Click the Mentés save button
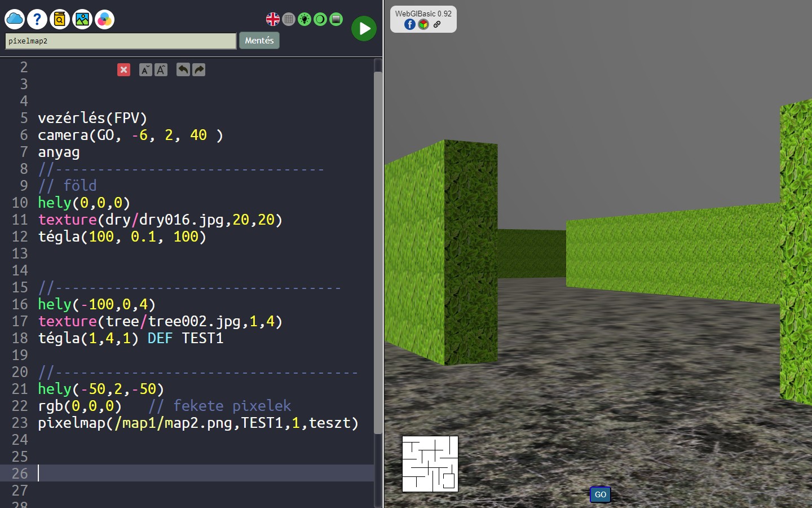812x508 pixels. (259, 41)
